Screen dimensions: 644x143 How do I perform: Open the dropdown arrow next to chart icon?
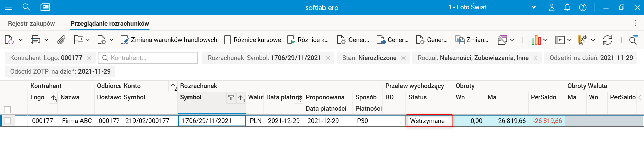coord(545,40)
